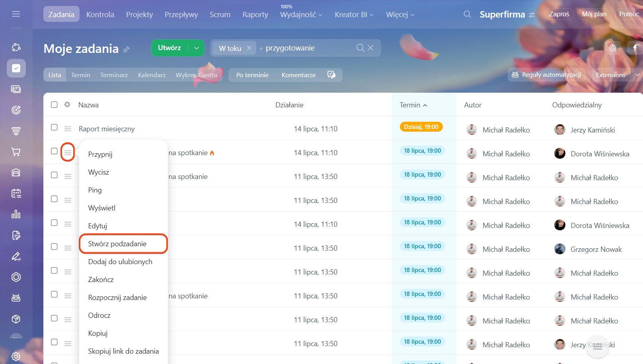
Task: Open the Projekty top navigation tab
Action: [139, 14]
